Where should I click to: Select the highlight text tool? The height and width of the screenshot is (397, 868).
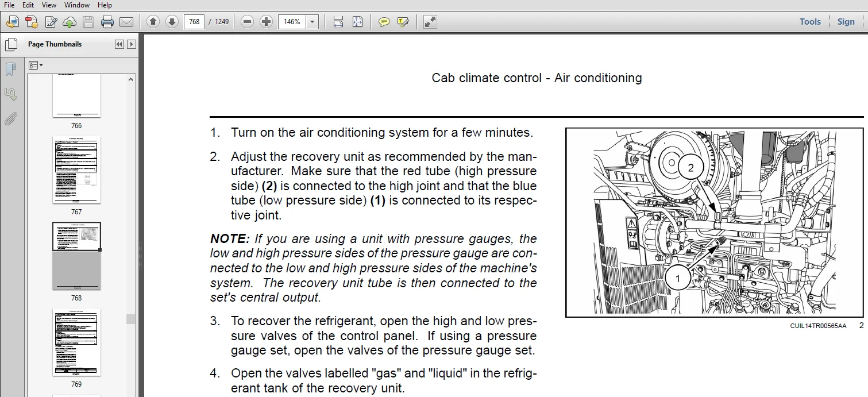[403, 22]
